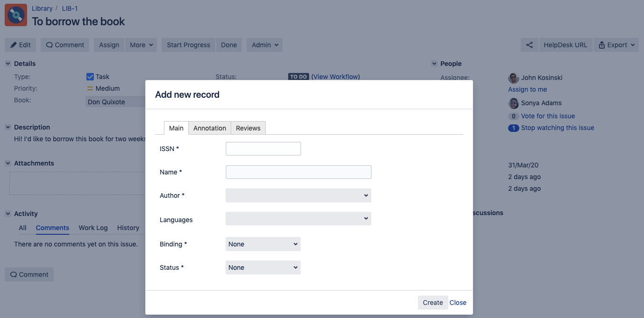Click the Comment button in top toolbar
Screen dimensions: 644x318
65,45
